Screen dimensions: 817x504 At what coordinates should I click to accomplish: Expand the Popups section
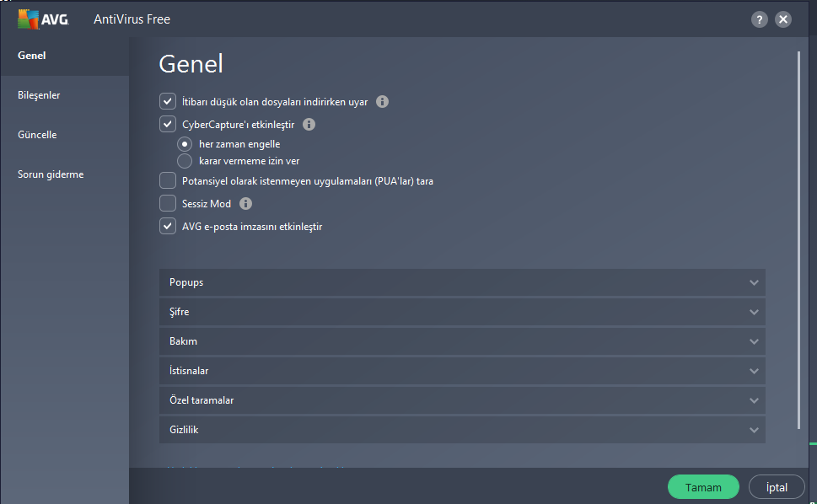[461, 282]
